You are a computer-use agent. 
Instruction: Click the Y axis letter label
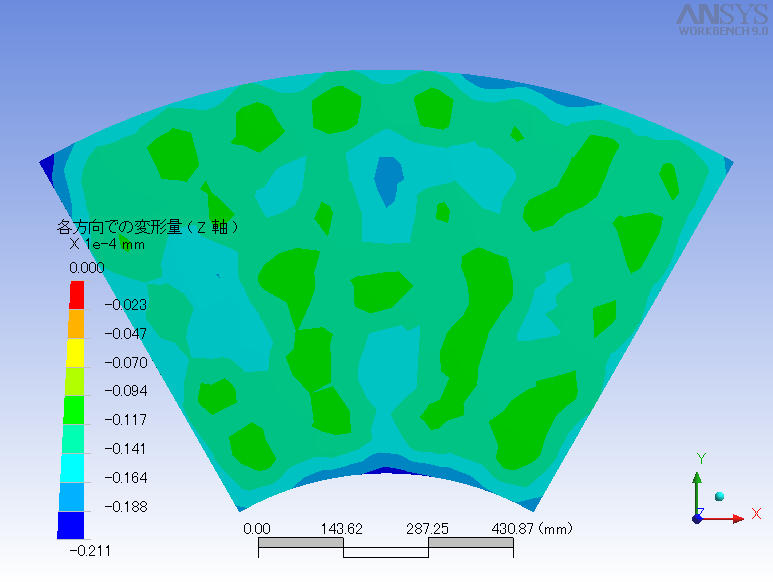(701, 458)
